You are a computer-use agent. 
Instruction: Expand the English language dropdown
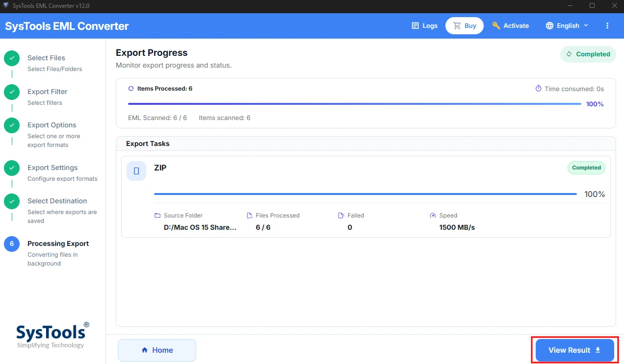pyautogui.click(x=567, y=25)
